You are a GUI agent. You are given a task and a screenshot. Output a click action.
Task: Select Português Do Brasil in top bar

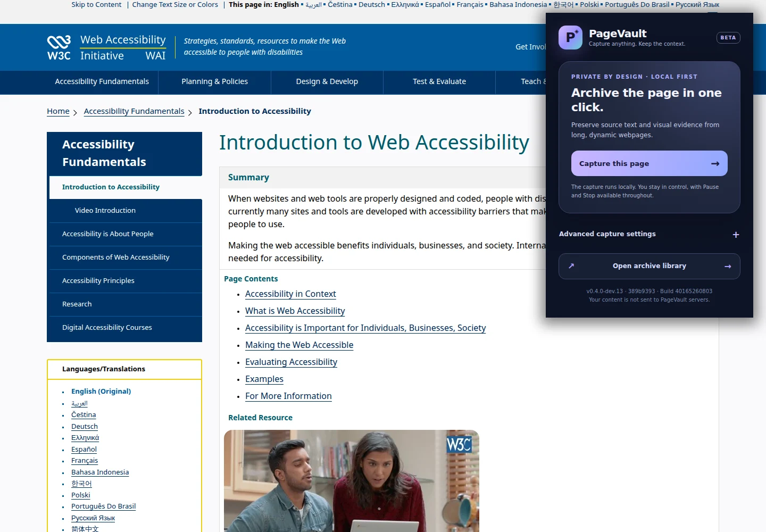637,5
